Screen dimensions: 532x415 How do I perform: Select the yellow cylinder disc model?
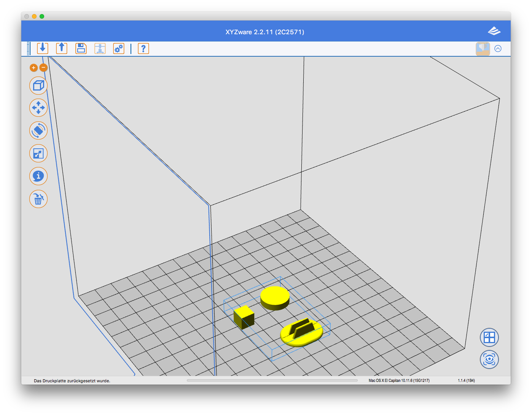(x=275, y=298)
